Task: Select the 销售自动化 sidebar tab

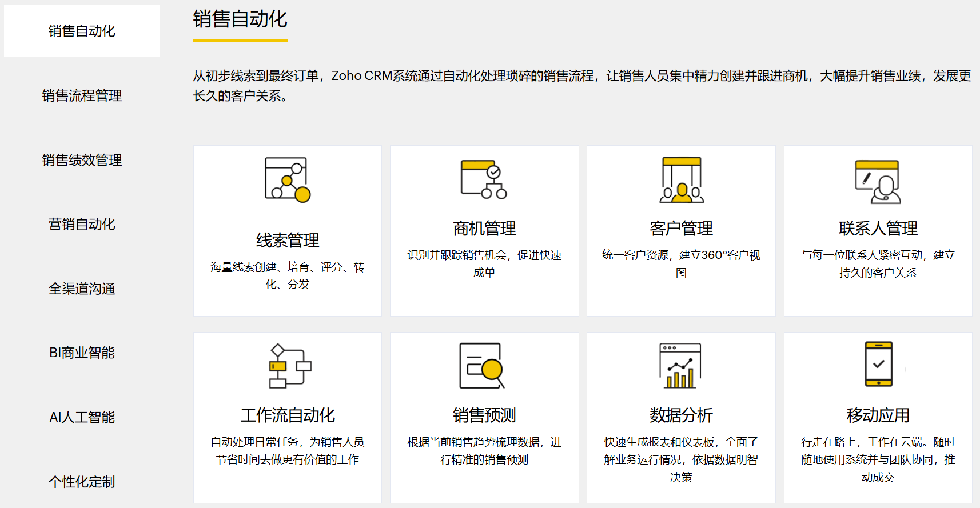Action: (x=82, y=31)
